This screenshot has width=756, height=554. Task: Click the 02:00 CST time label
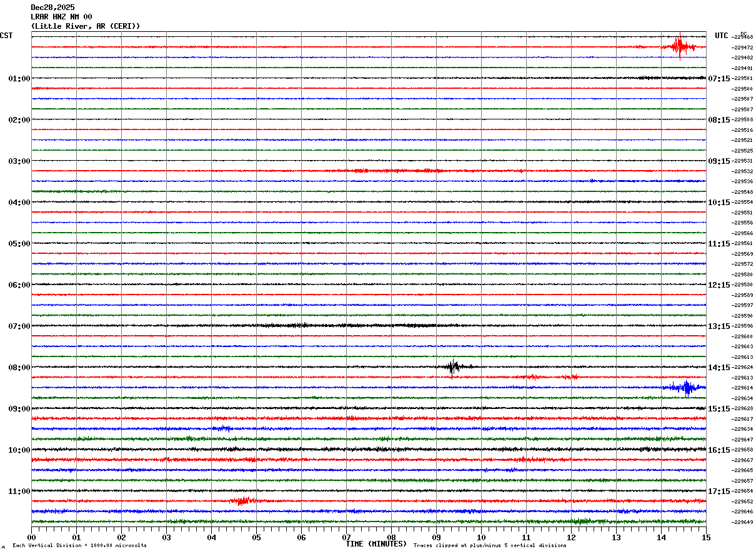pyautogui.click(x=19, y=120)
